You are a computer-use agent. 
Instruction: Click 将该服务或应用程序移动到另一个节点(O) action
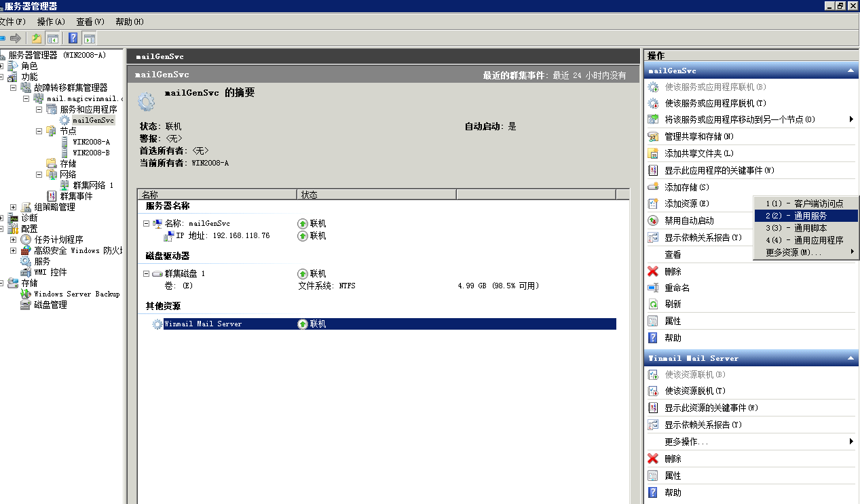tap(740, 119)
